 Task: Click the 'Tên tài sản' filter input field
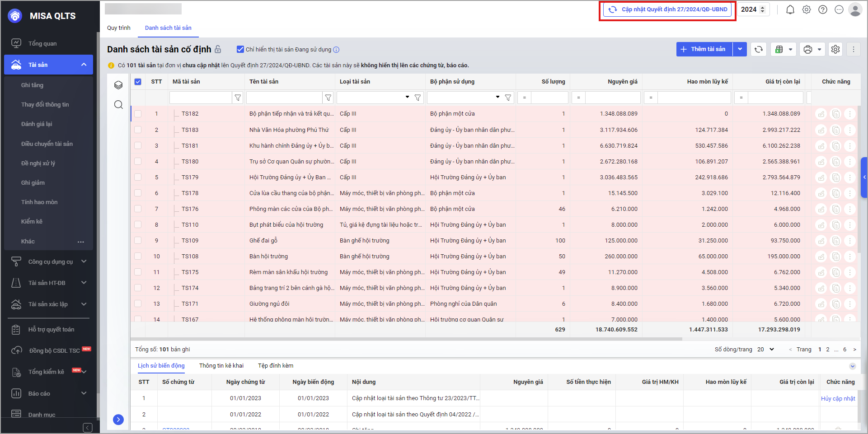click(x=284, y=98)
